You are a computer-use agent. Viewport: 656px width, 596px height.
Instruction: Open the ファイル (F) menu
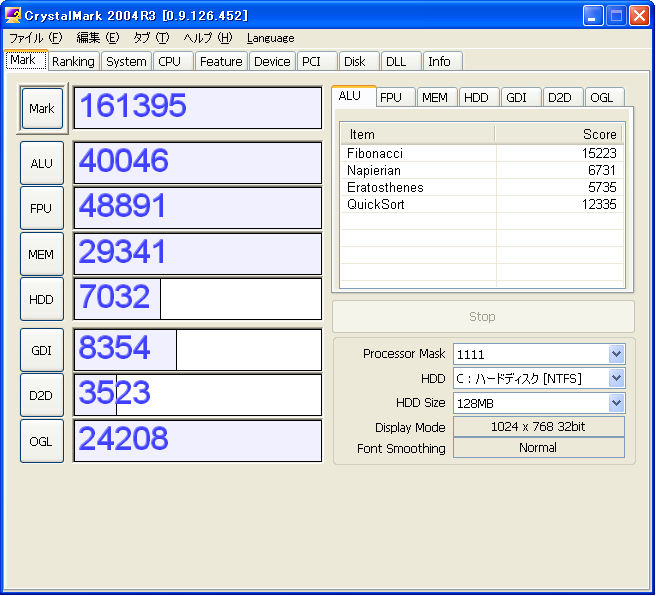tap(35, 38)
